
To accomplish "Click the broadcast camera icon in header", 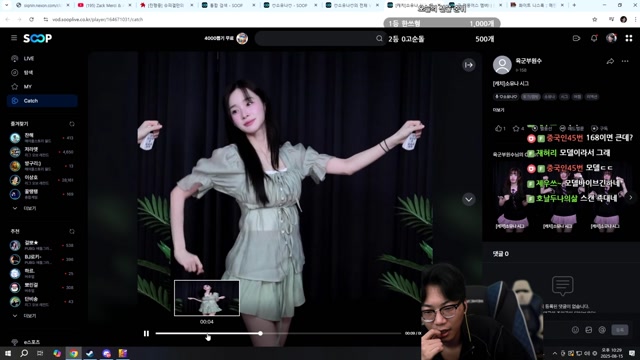I will point(576,38).
